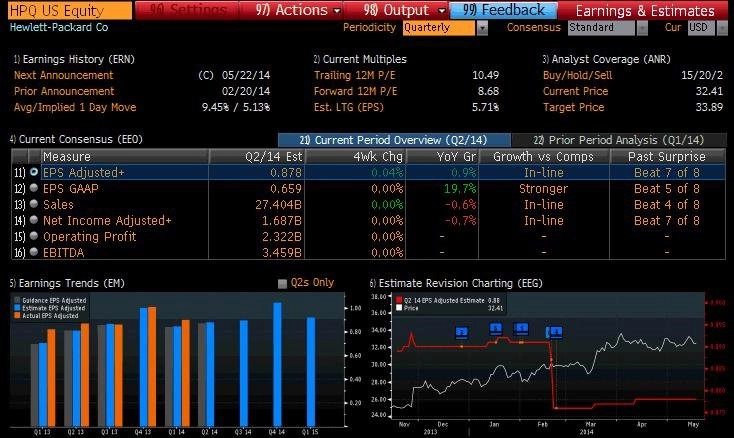
Task: Click the white Price legend swatch
Action: [x=399, y=308]
